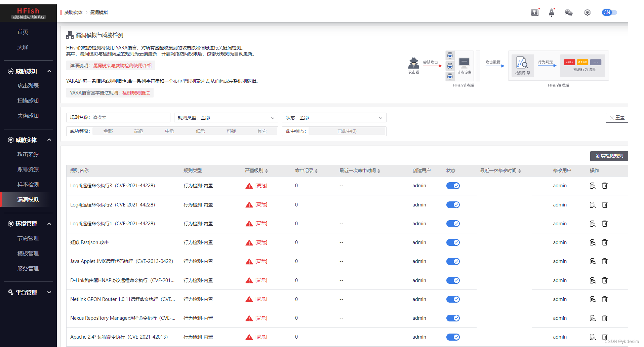Go to 首页 in the sidebar

(23, 32)
